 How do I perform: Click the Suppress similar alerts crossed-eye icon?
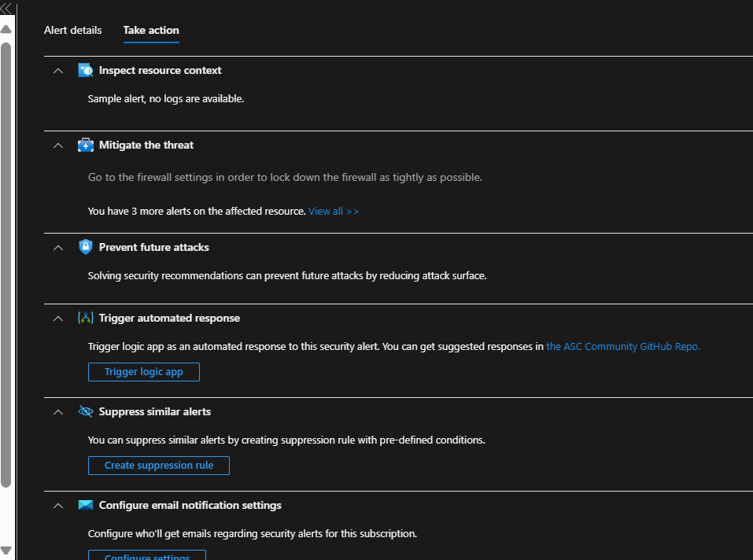click(85, 411)
